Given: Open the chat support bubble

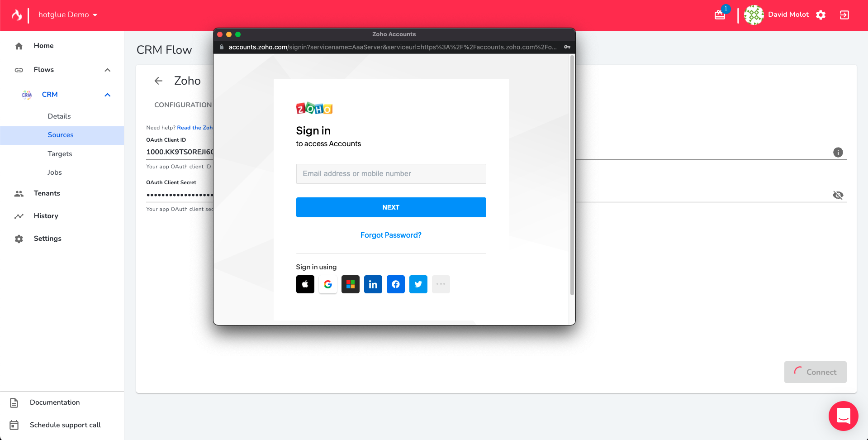Looking at the screenshot, I should (843, 416).
